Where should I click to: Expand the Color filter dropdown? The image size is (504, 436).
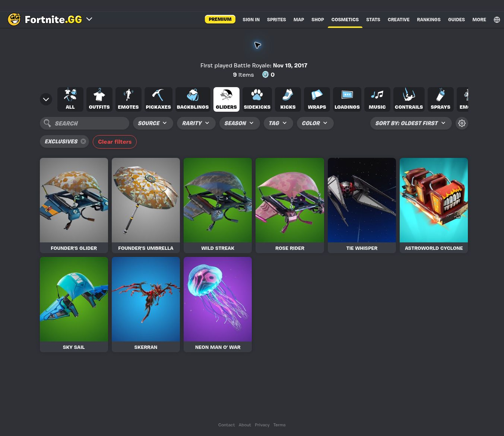click(315, 123)
